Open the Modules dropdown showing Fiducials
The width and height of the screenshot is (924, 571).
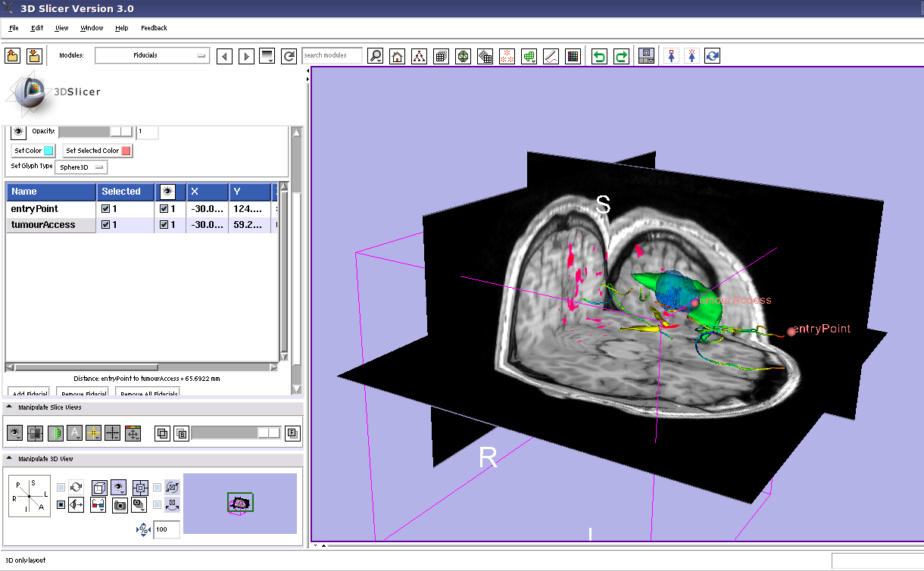[152, 55]
